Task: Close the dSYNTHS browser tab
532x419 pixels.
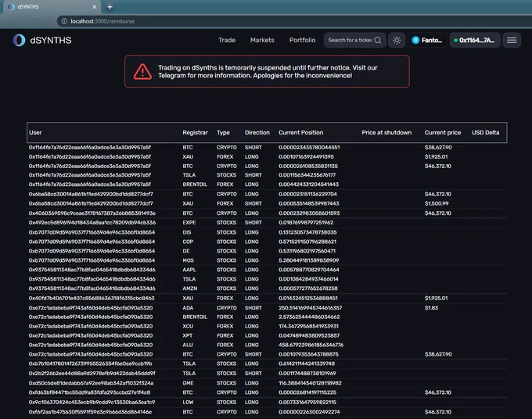Action: (x=95, y=7)
